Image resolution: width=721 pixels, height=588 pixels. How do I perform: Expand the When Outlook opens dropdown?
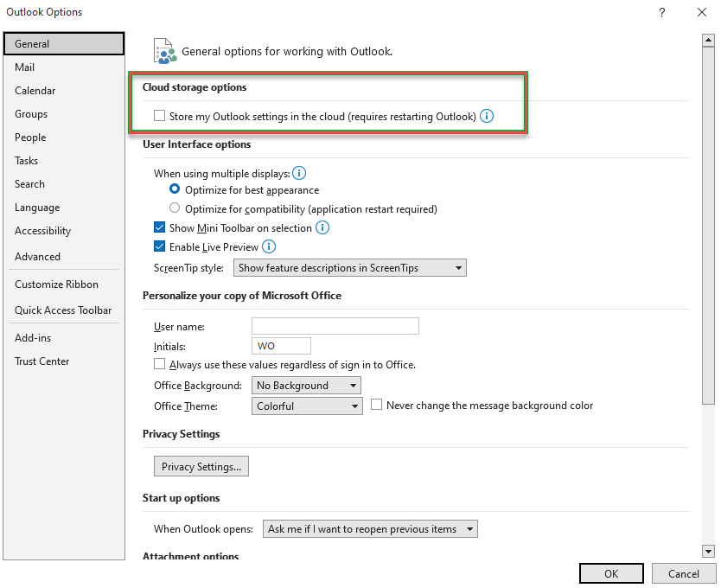pos(370,528)
